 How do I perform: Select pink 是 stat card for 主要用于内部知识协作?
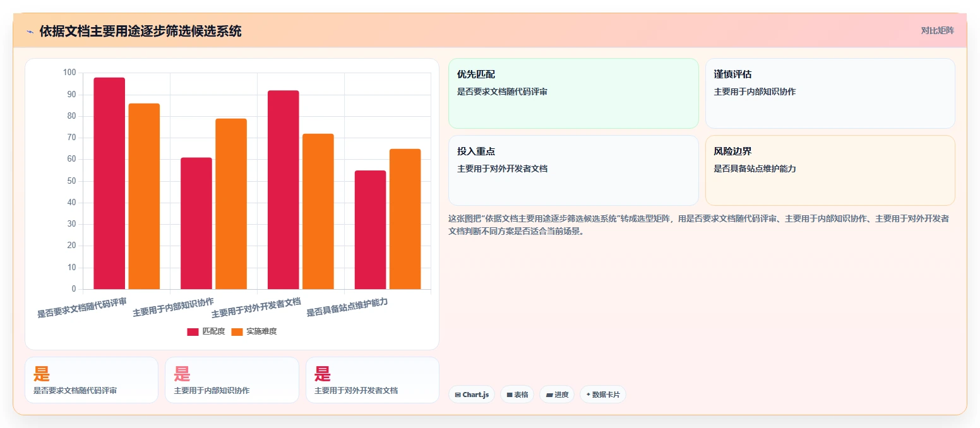(x=232, y=380)
